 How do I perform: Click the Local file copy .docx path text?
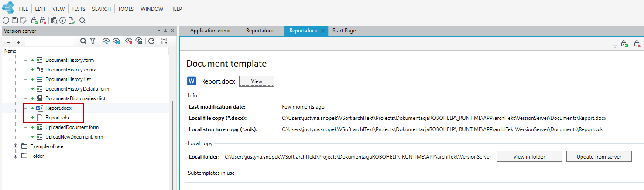pyautogui.click(x=444, y=118)
